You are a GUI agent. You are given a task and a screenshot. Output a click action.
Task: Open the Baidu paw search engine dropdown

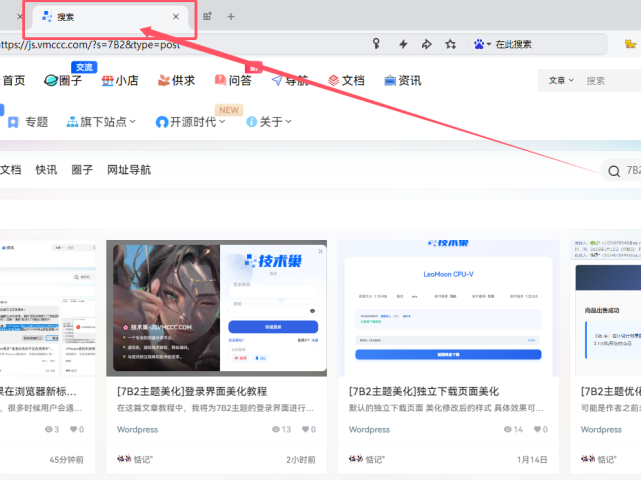pyautogui.click(x=482, y=44)
